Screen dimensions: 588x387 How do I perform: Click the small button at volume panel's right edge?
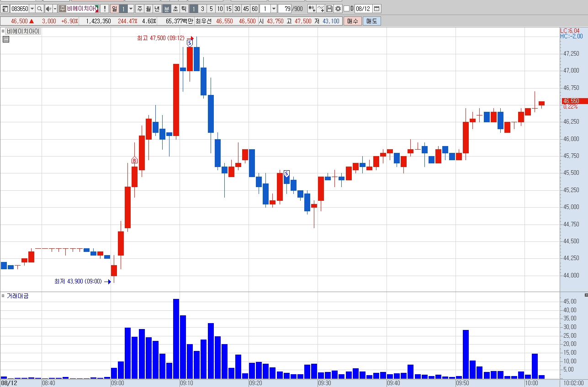pyautogui.click(x=586, y=296)
